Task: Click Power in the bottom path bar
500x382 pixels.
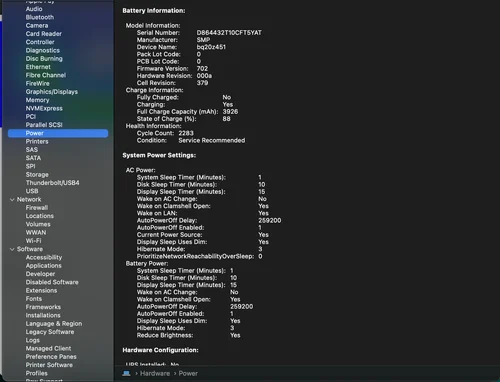Action: click(188, 373)
